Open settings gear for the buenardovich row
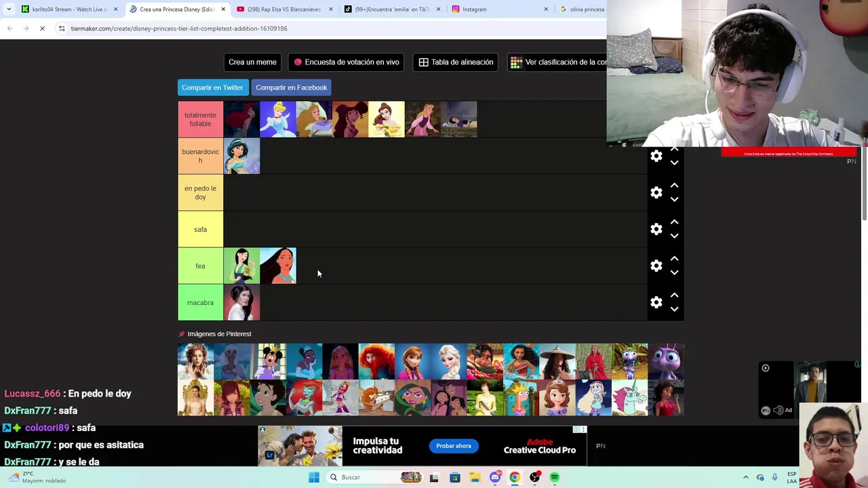Image resolution: width=868 pixels, height=488 pixels. point(656,156)
